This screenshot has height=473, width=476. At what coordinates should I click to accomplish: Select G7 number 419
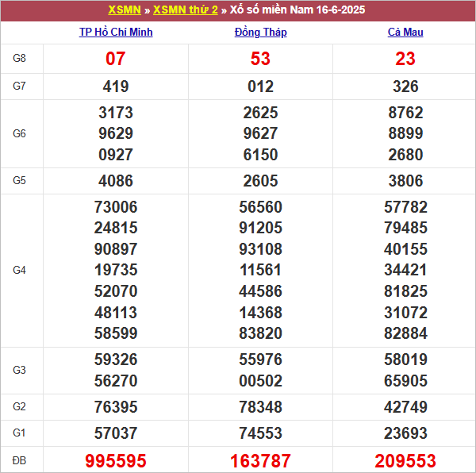click(x=116, y=87)
